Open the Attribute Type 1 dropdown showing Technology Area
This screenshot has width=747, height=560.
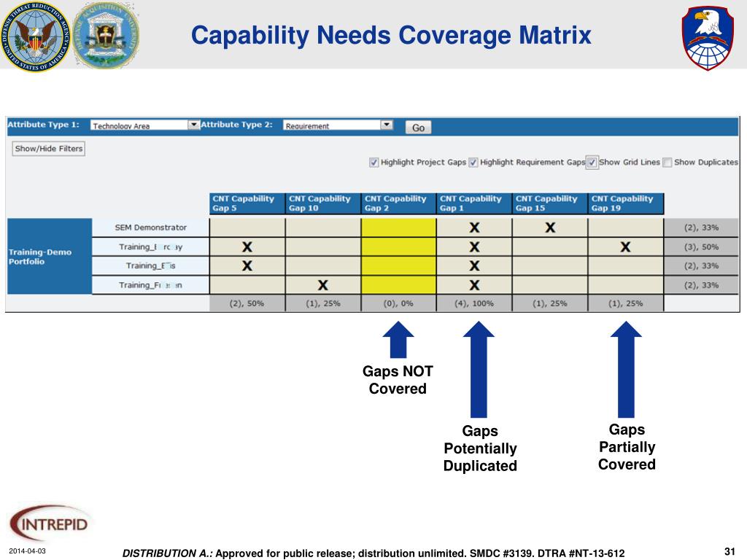click(145, 125)
